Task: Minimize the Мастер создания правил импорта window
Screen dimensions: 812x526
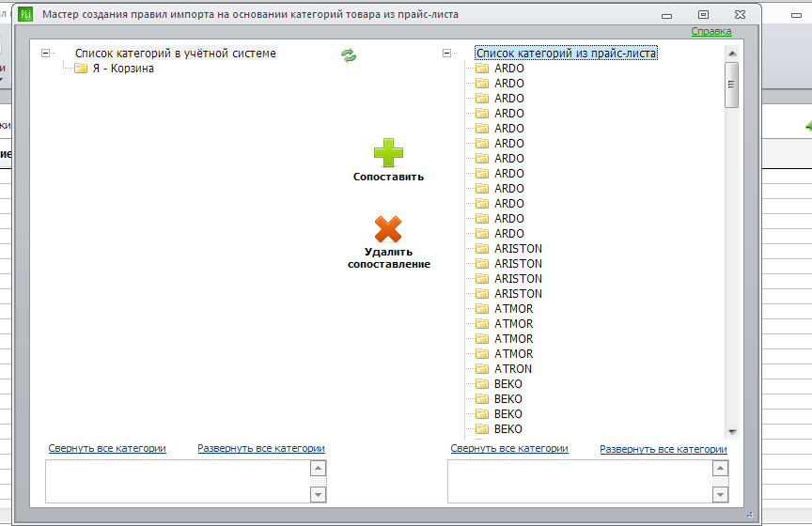Action: pos(667,16)
